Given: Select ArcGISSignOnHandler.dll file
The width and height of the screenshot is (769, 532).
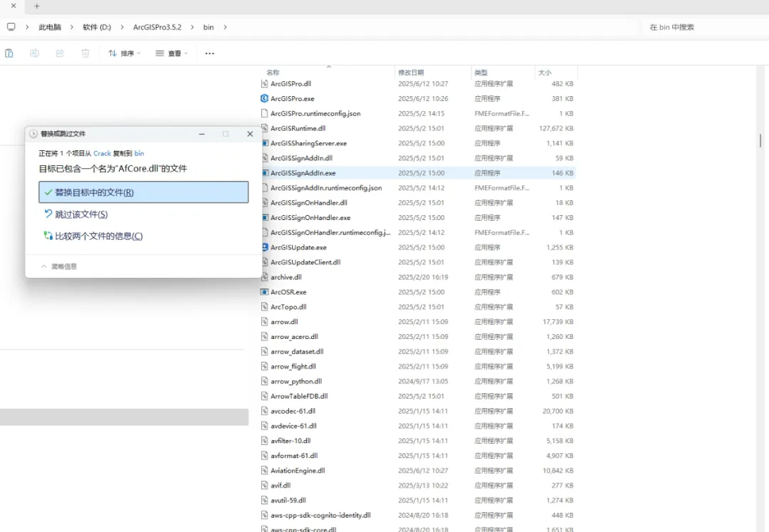Looking at the screenshot, I should tap(309, 202).
